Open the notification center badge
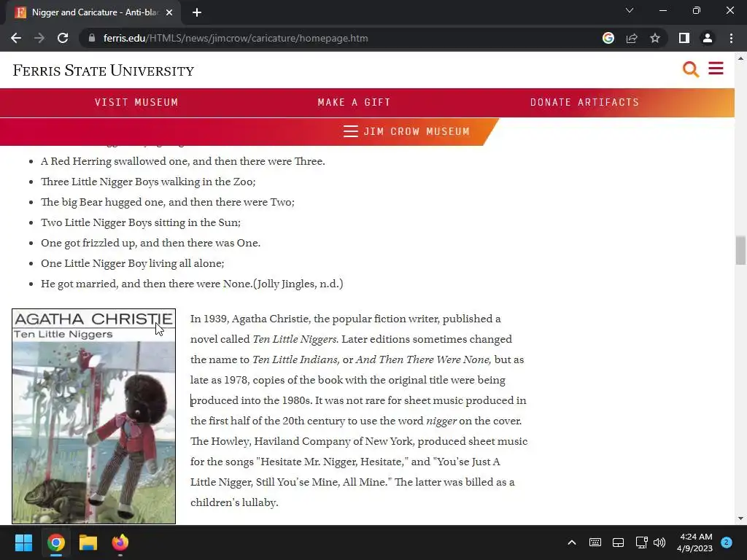 727,542
